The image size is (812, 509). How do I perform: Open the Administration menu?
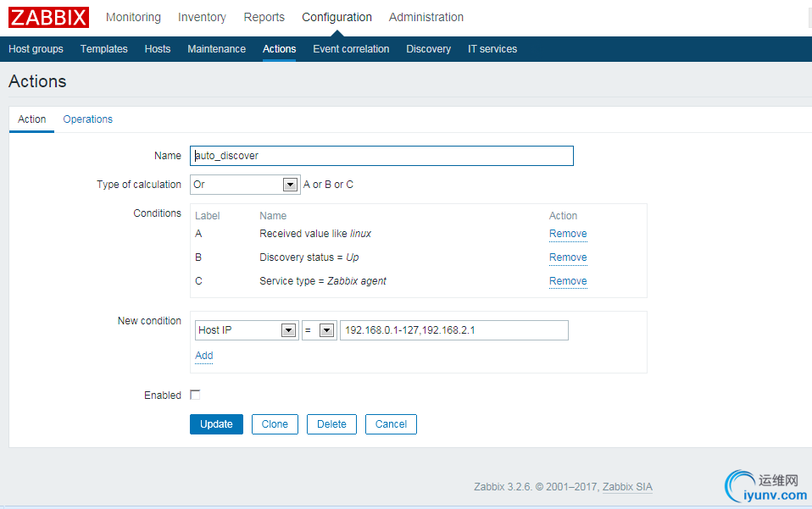click(x=426, y=17)
